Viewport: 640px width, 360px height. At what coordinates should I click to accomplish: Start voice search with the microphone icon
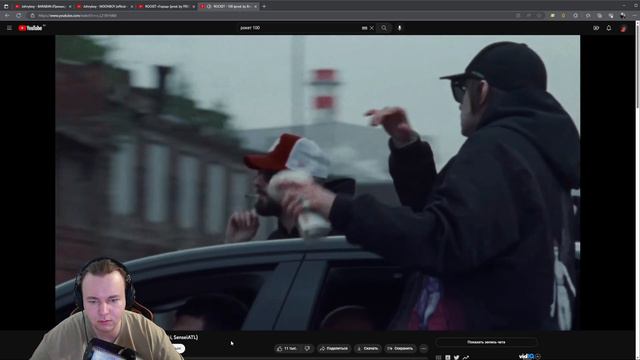click(400, 28)
